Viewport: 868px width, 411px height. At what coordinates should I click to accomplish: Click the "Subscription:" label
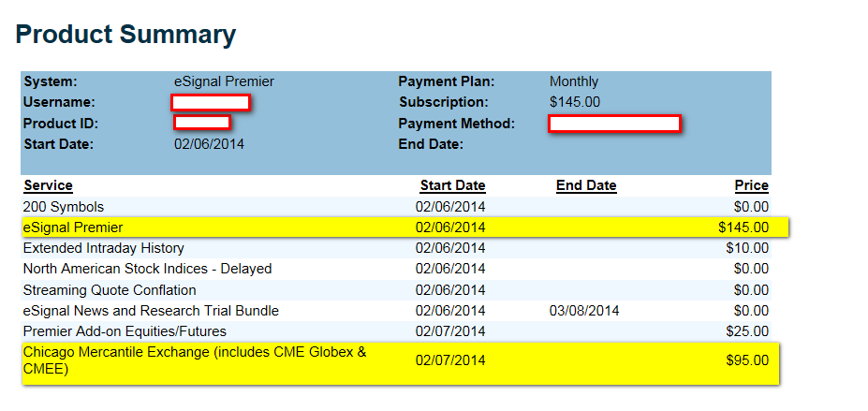tap(444, 102)
